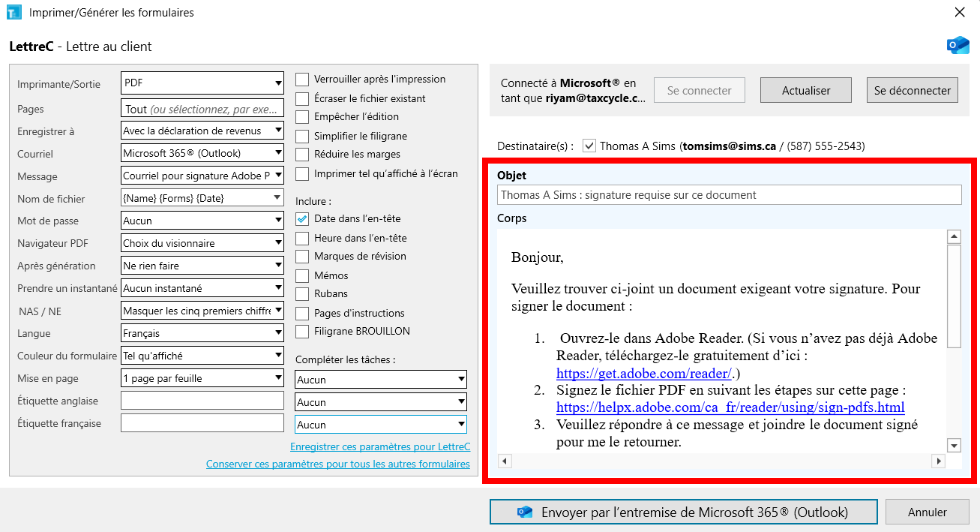This screenshot has width=980, height=532.
Task: Open Couleur du formulaire dropdown
Action: [202, 356]
